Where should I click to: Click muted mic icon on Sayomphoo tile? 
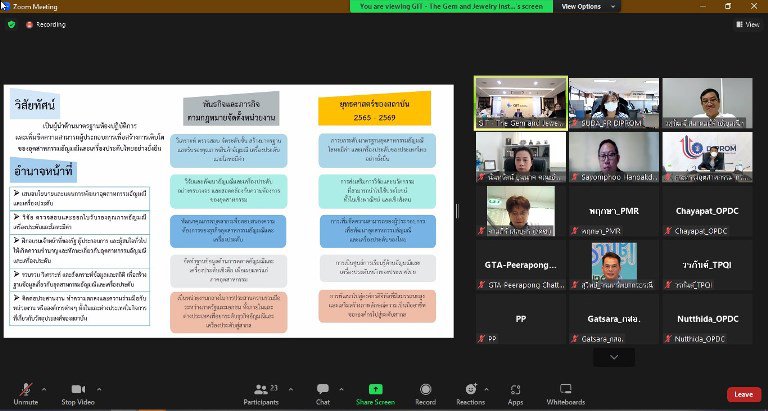(575, 177)
